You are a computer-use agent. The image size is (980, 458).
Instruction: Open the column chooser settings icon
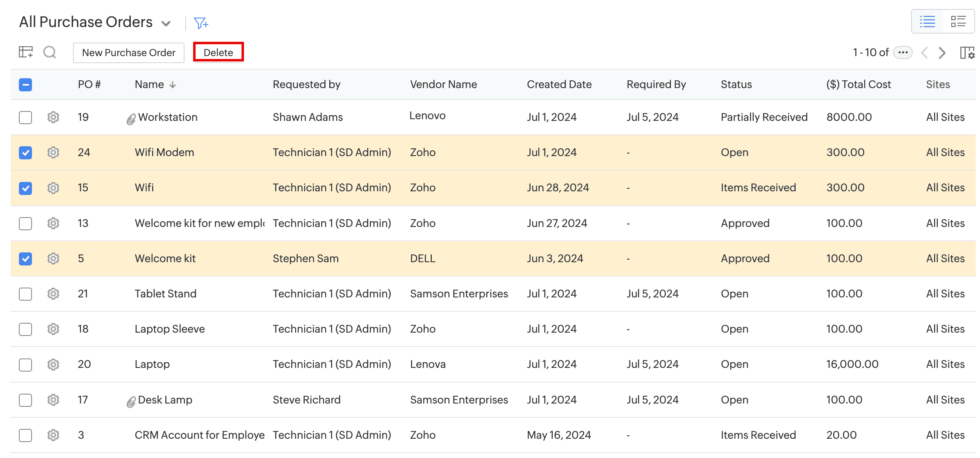point(967,53)
